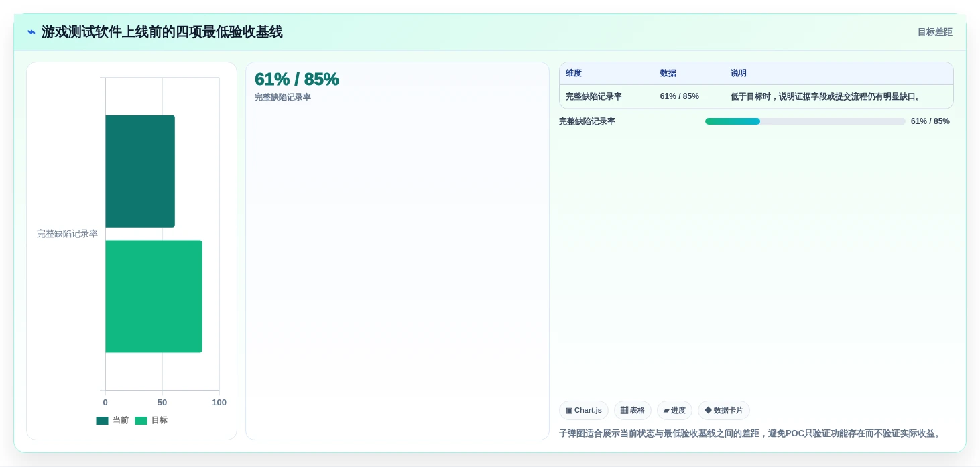Click the light green 目标 bar in the chart
Image resolution: width=980 pixels, height=467 pixels.
tap(154, 296)
